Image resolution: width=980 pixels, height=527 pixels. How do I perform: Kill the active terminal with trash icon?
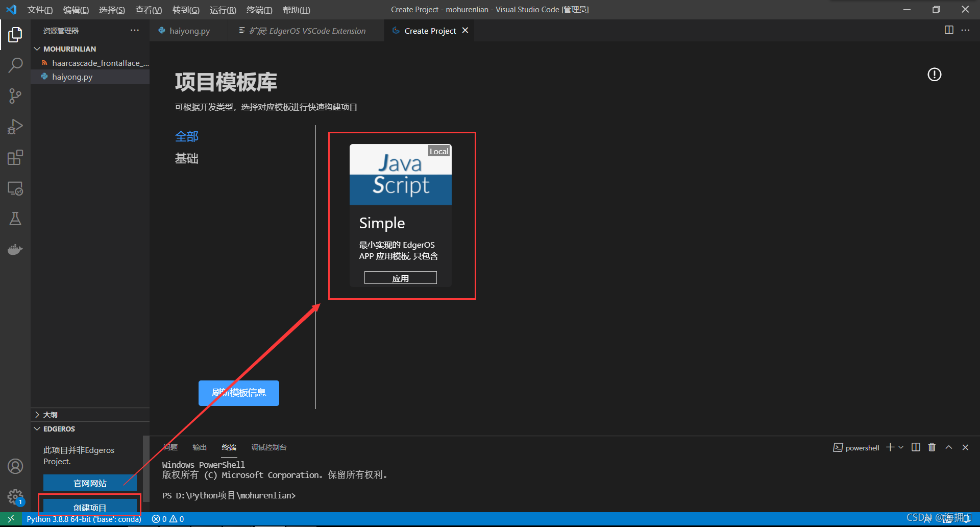pyautogui.click(x=932, y=447)
